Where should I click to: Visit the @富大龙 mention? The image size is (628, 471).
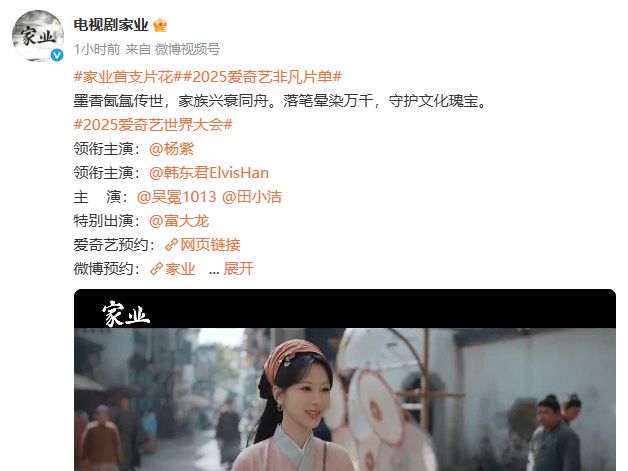coord(179,221)
